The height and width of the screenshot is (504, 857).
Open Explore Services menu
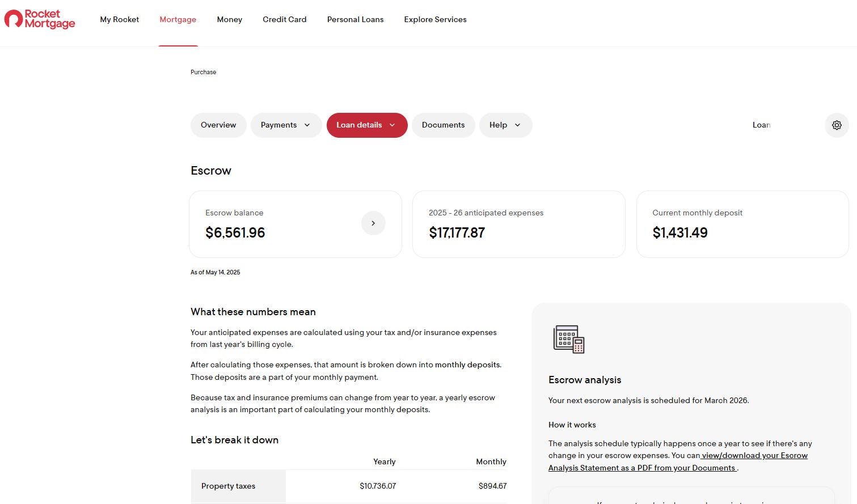(x=435, y=19)
